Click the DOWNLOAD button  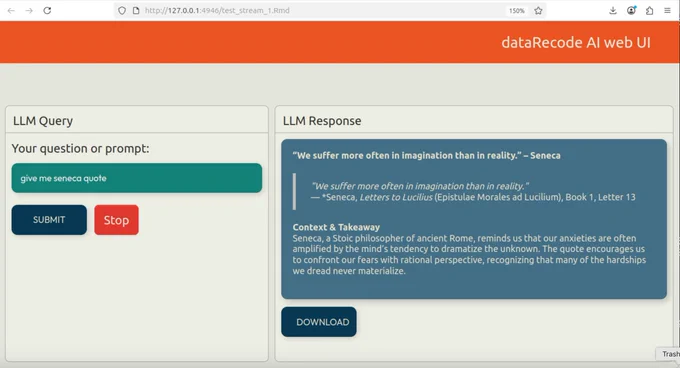click(x=319, y=322)
